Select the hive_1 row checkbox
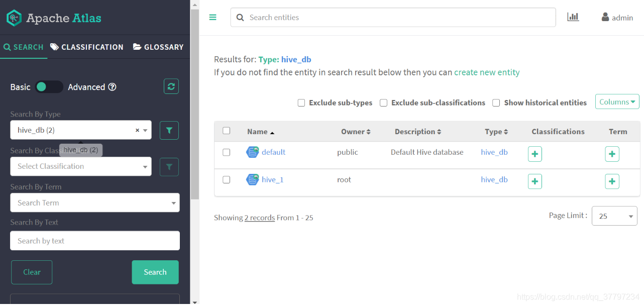This screenshot has height=306, width=644. (227, 179)
